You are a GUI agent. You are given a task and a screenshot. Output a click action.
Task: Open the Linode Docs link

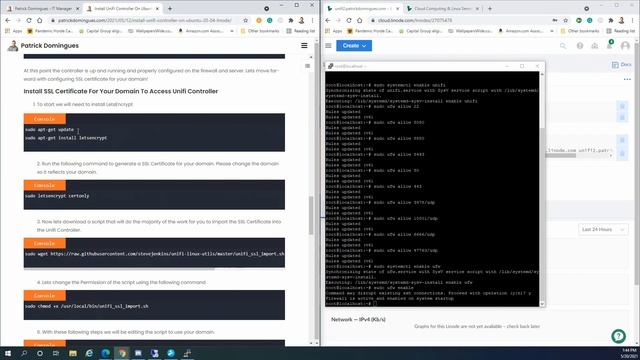622,65
